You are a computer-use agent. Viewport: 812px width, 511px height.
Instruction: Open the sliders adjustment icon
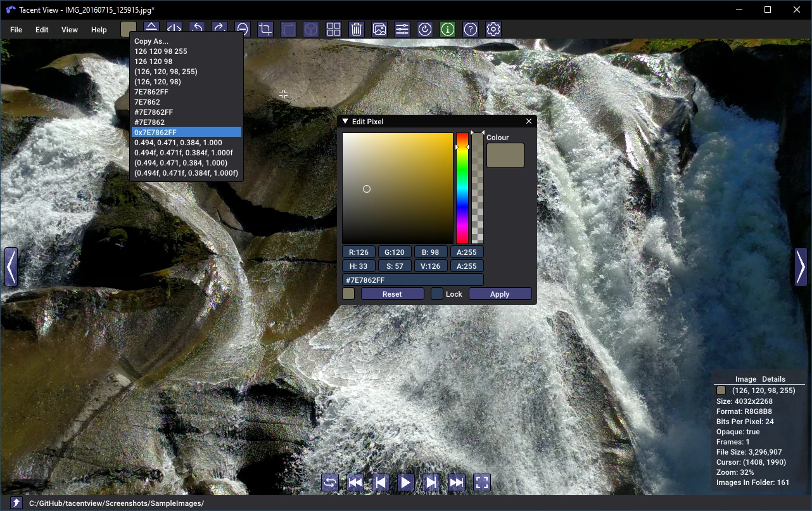click(x=402, y=29)
